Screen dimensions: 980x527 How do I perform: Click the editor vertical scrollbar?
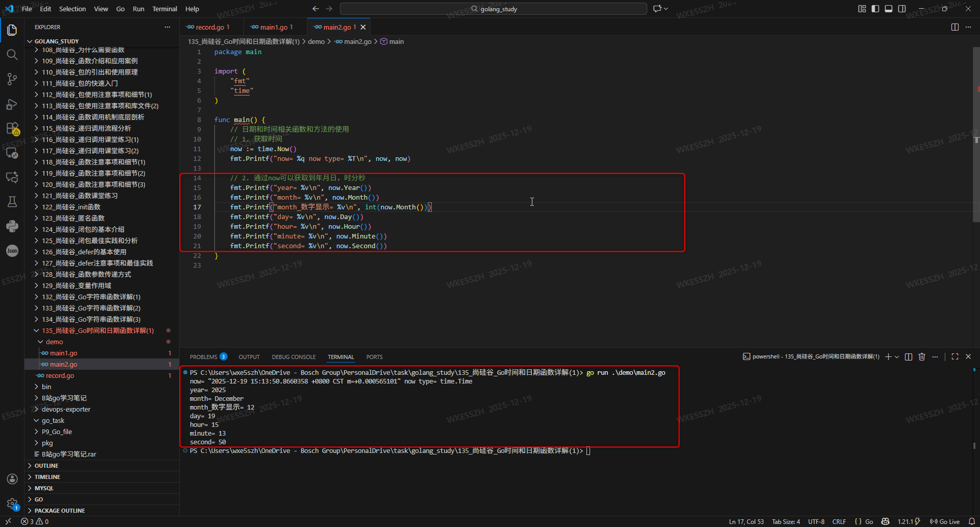[x=976, y=135]
